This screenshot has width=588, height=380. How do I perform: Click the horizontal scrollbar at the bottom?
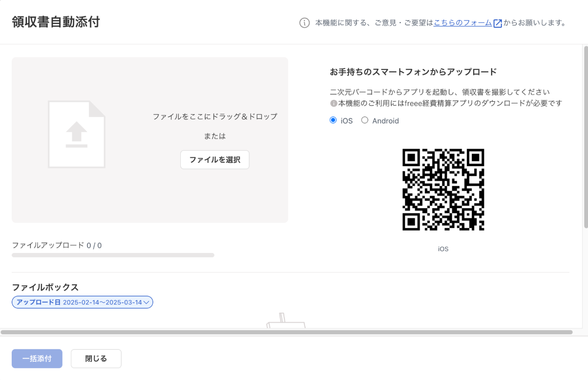point(287,332)
